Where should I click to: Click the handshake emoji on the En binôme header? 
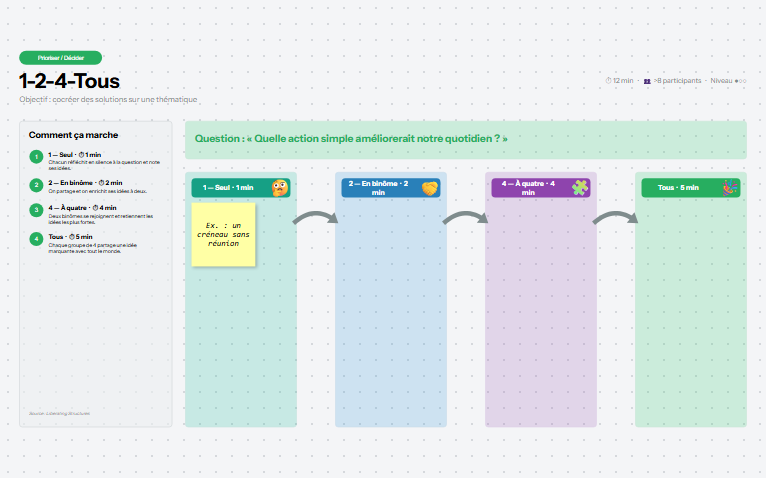[x=430, y=188]
